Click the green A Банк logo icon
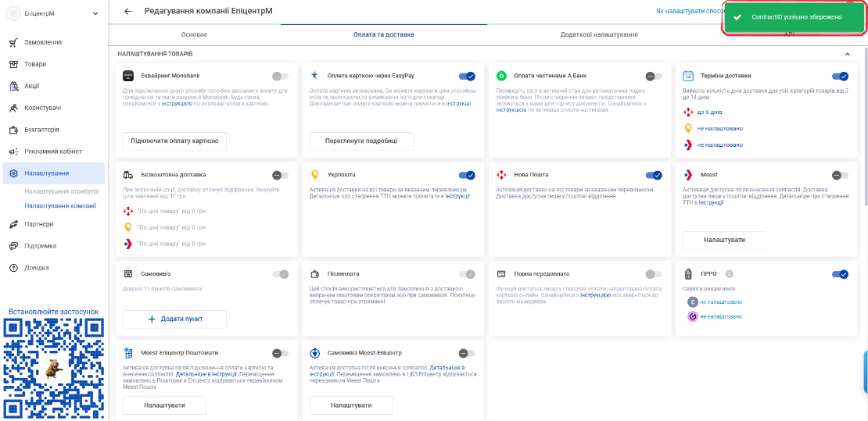868x421 pixels. click(x=501, y=76)
